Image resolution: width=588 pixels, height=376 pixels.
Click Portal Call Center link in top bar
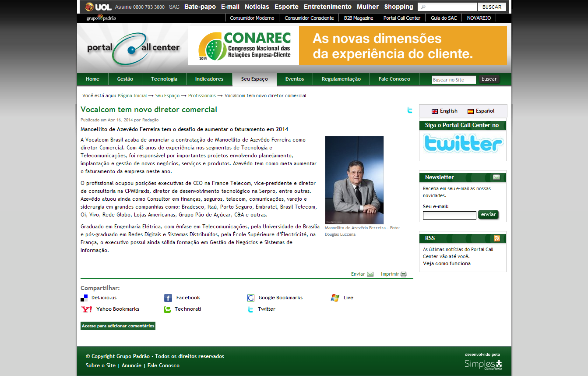point(401,18)
